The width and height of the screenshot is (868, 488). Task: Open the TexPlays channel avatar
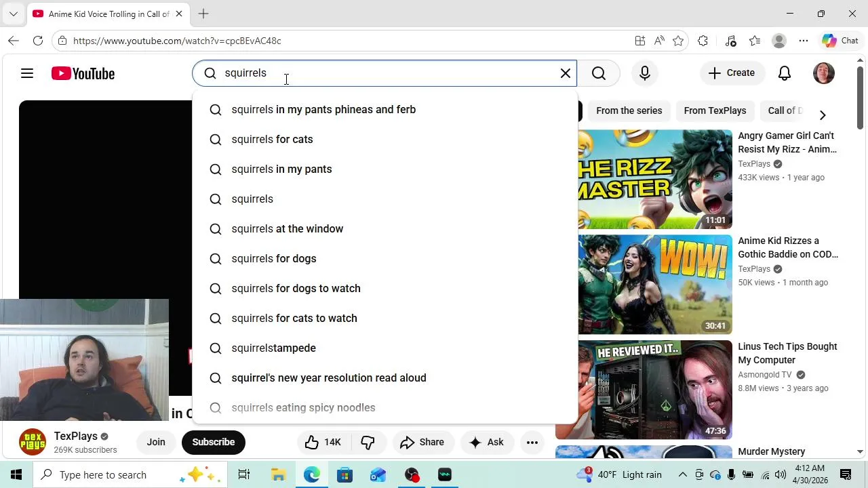(x=33, y=442)
